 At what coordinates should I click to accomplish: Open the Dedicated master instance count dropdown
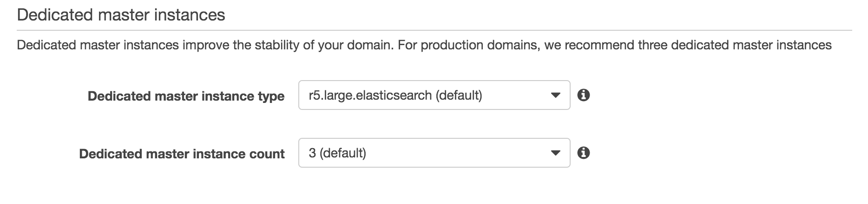pyautogui.click(x=434, y=153)
